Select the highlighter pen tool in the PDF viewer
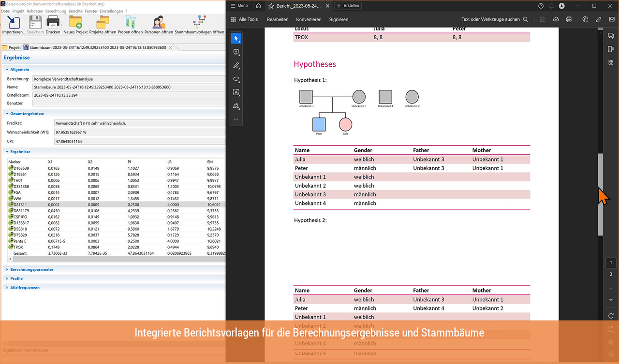This screenshot has height=364, width=619. tap(236, 65)
